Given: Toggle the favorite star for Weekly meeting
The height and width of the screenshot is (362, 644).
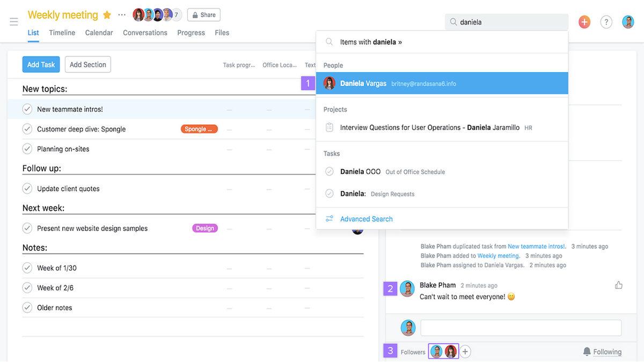Looking at the screenshot, I should (107, 15).
